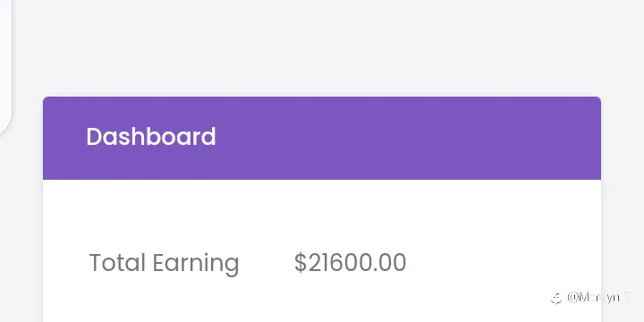This screenshot has height=322, width=644.
Task: Click the rounded white panel edge at left
Action: coord(5,65)
